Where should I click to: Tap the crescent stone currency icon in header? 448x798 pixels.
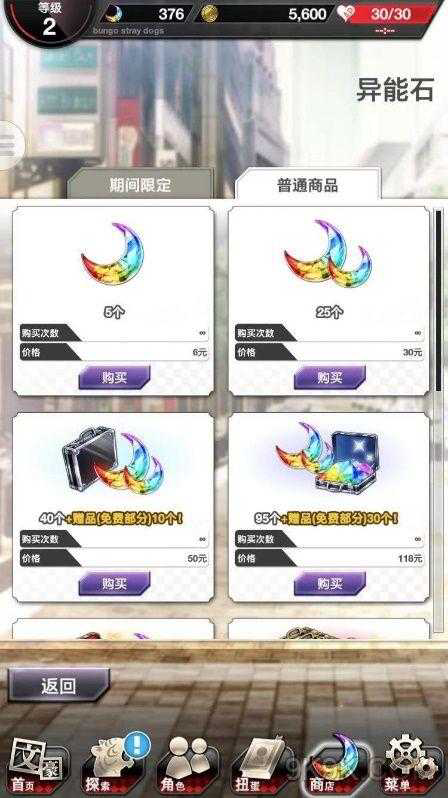click(114, 14)
